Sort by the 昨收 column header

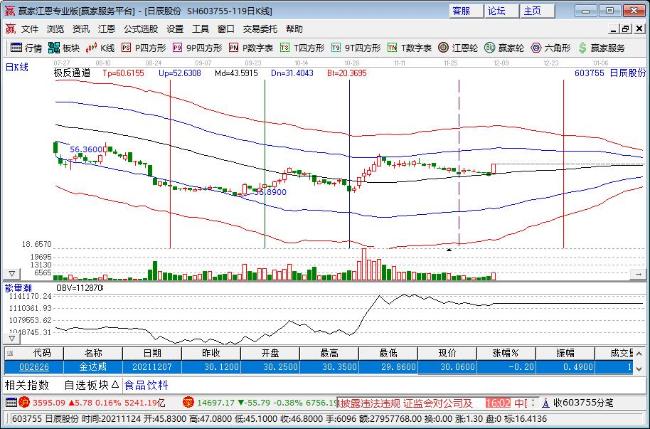211,353
